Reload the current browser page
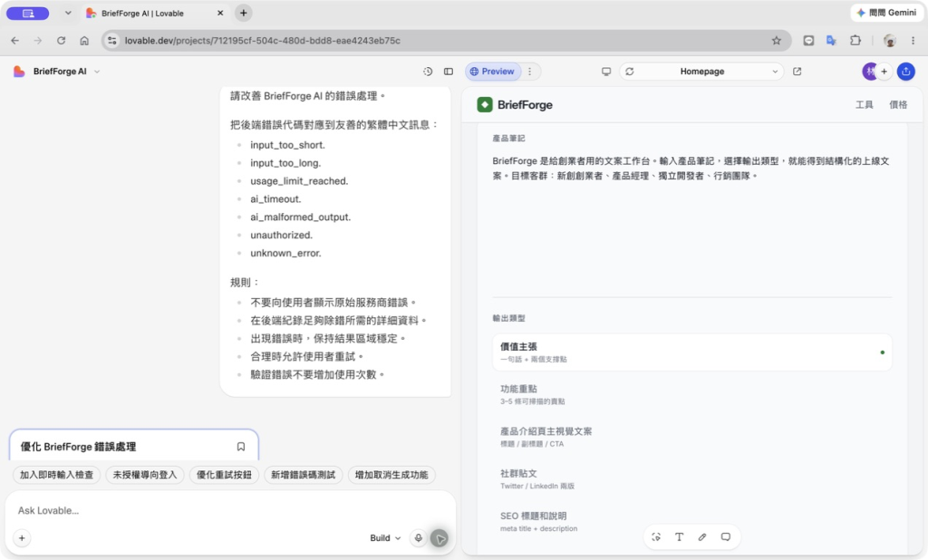 coord(61,40)
